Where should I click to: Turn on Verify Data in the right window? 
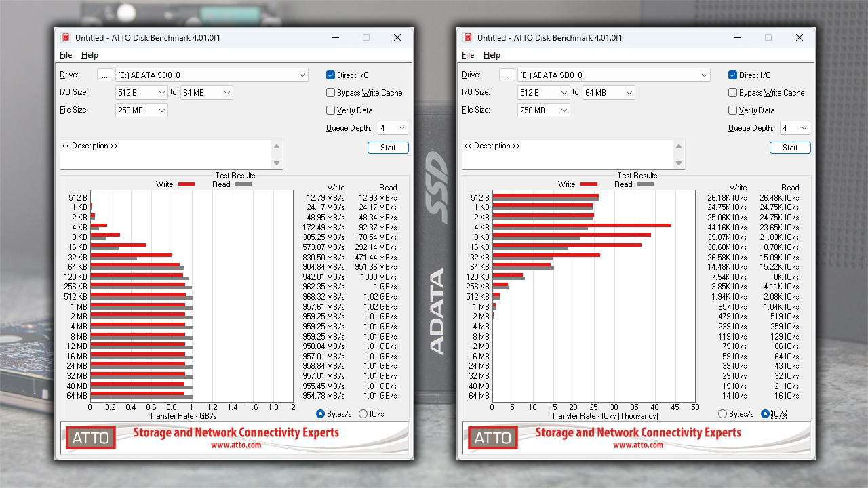click(733, 110)
